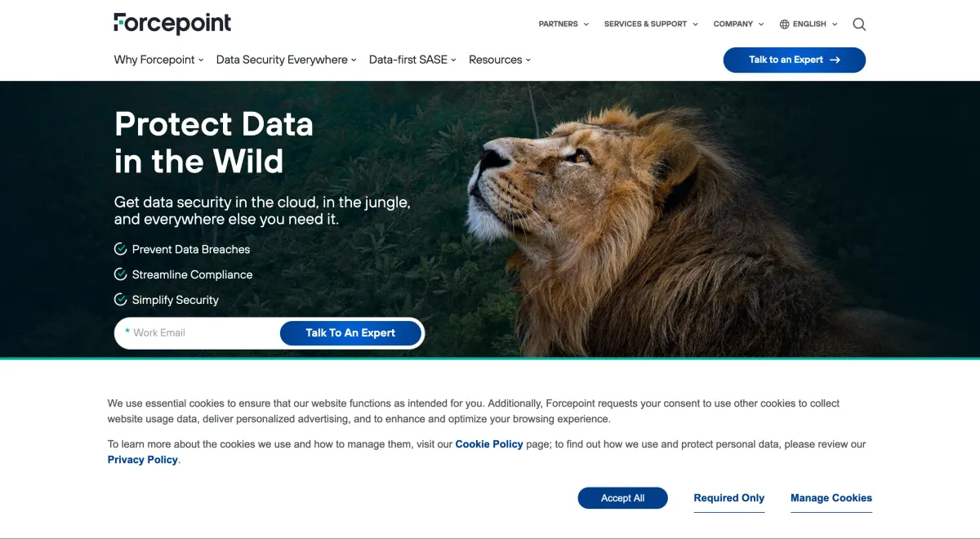The image size is (980, 539).
Task: Click the header Talk to an Expert button
Action: pos(794,60)
